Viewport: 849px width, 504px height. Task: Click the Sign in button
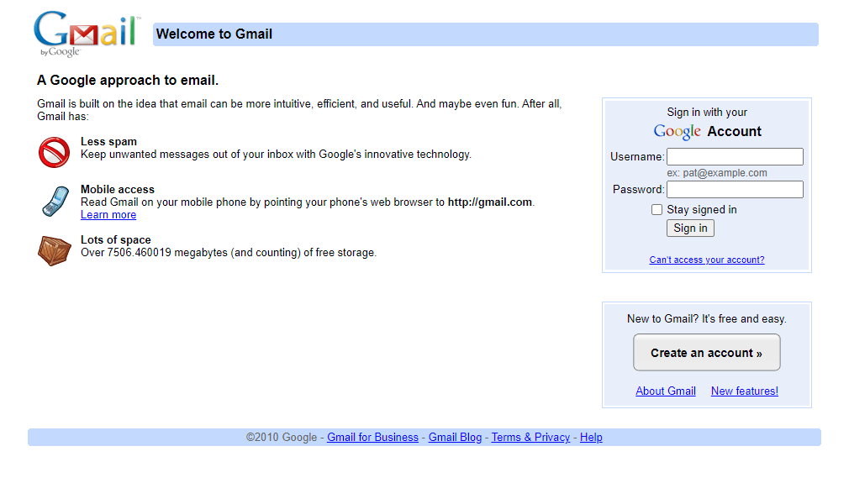coord(690,228)
